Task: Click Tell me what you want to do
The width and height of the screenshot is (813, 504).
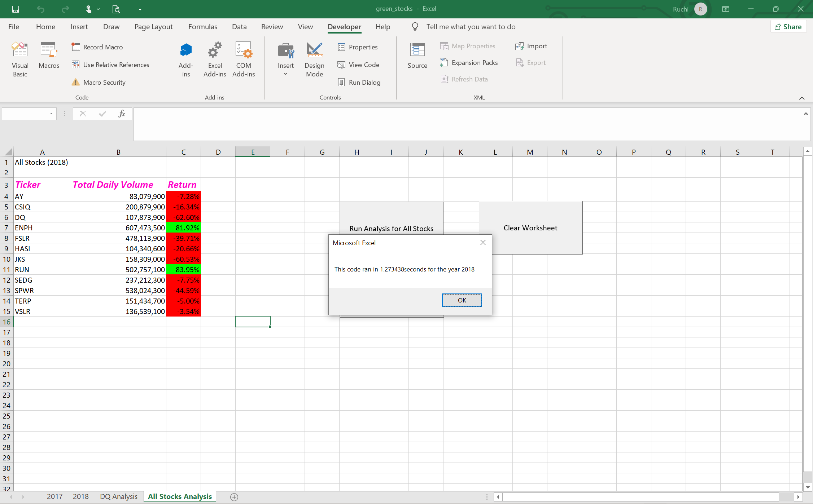Action: point(471,27)
